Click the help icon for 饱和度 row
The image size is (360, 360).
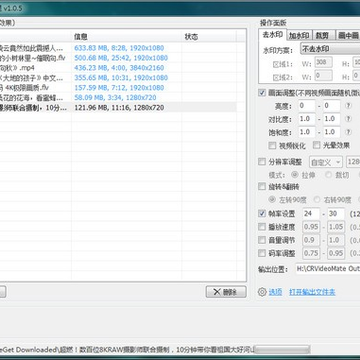coord(348,132)
